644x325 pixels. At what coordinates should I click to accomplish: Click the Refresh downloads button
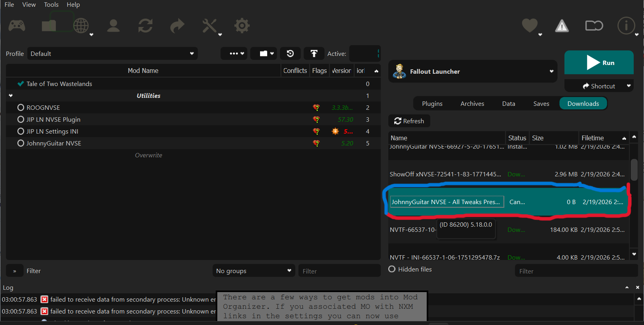tap(409, 121)
